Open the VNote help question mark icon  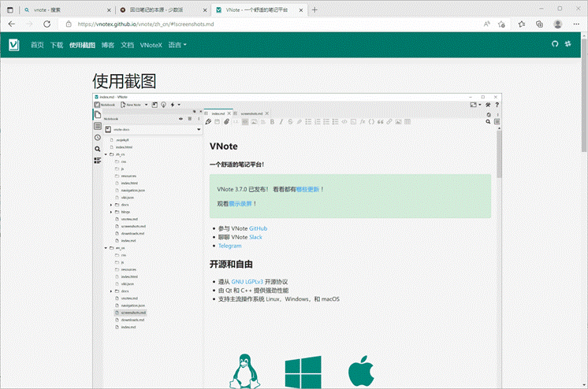pos(497,105)
